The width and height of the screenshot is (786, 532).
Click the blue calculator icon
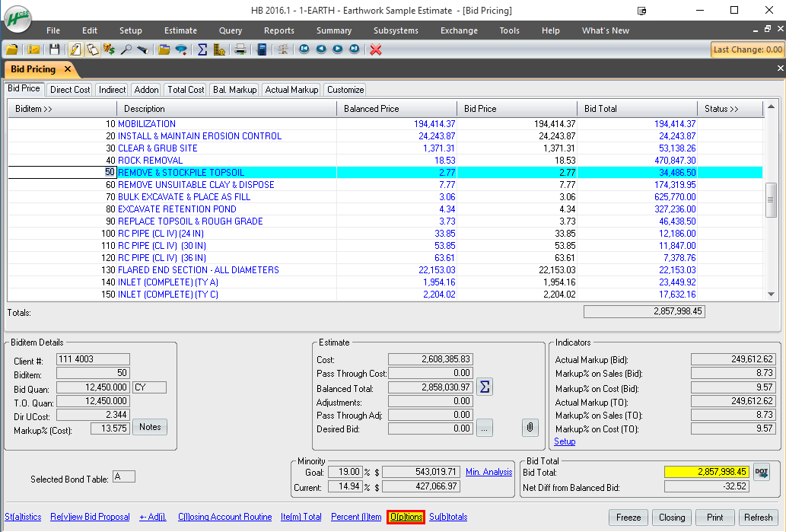(x=262, y=49)
